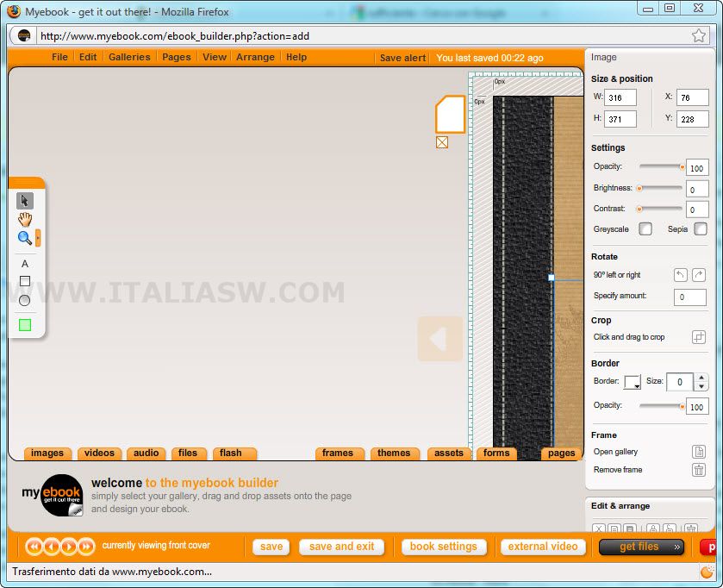Go to last page fast-forward button

click(86, 547)
